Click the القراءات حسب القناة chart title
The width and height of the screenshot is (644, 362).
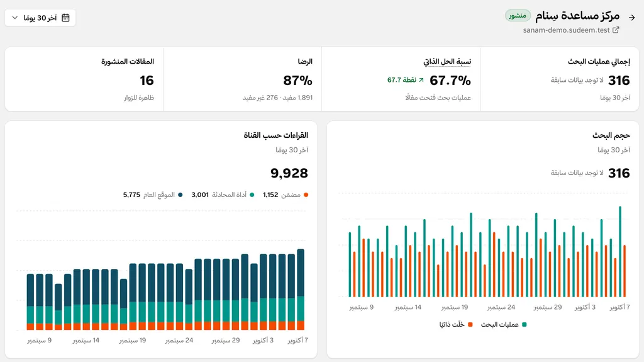click(275, 135)
